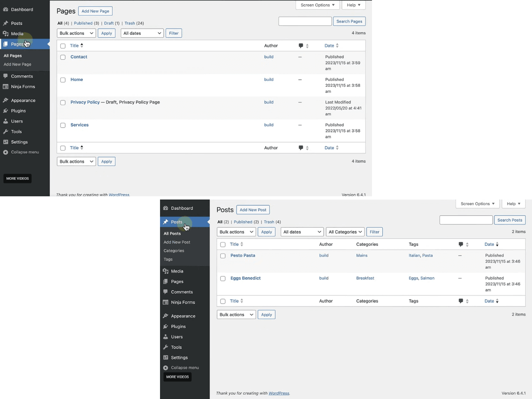
Task: Select all pages via bottom footer checkbox
Action: click(63, 148)
